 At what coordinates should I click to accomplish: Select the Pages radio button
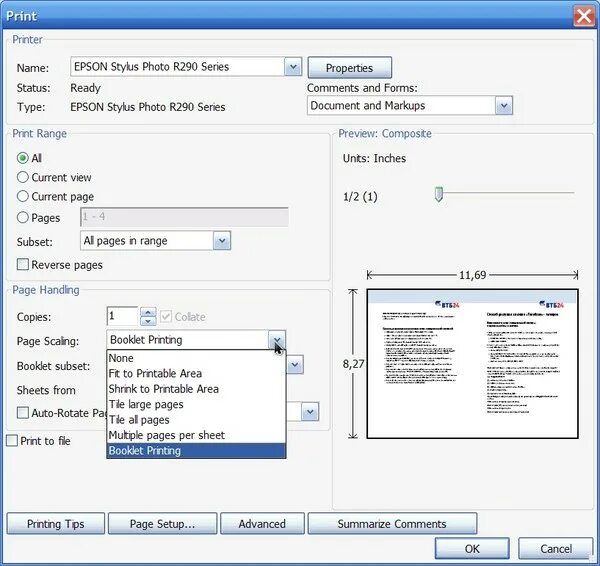click(x=23, y=217)
